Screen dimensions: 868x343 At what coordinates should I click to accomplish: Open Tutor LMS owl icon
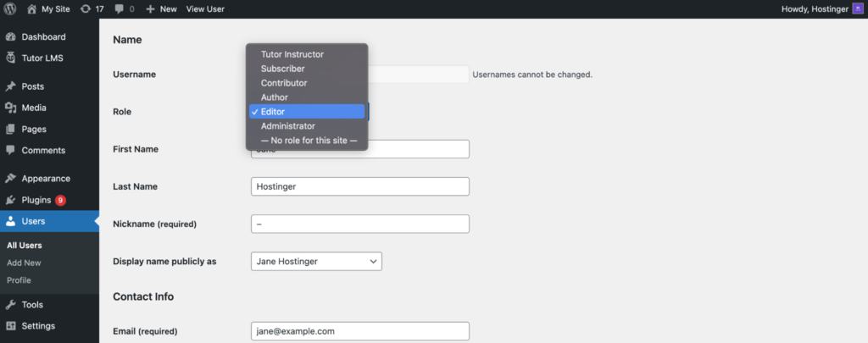point(10,58)
